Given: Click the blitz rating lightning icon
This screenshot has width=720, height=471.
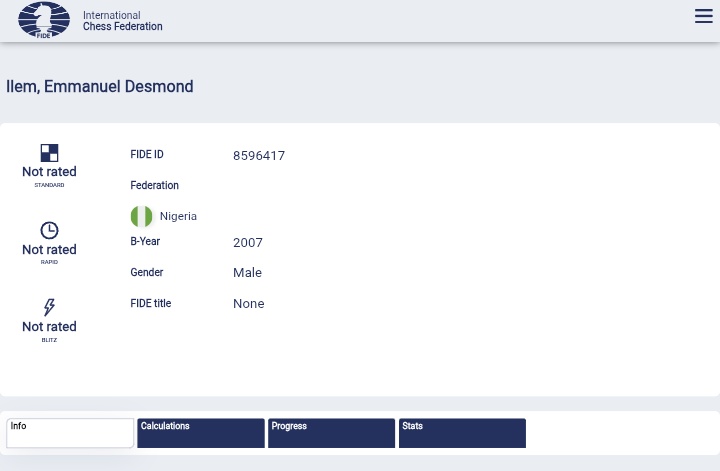Looking at the screenshot, I should tap(49, 307).
